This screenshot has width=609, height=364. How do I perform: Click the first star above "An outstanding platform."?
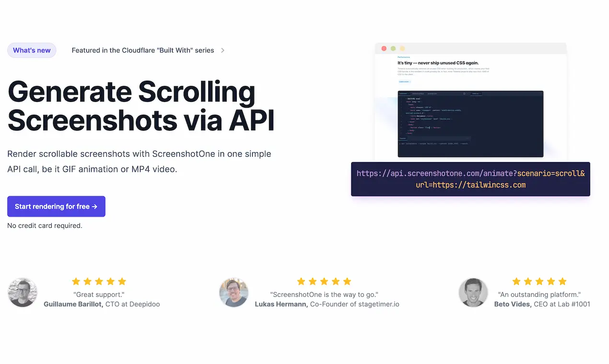point(516,282)
